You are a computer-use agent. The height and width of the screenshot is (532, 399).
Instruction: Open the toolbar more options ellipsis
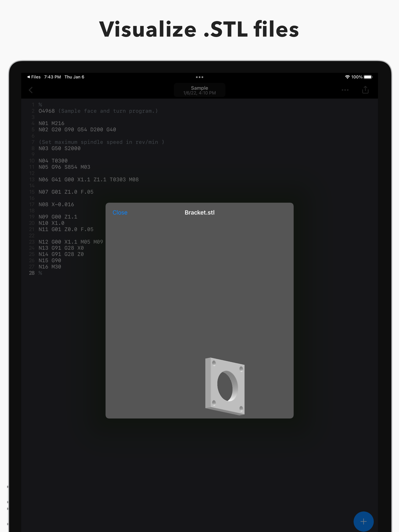coord(345,90)
